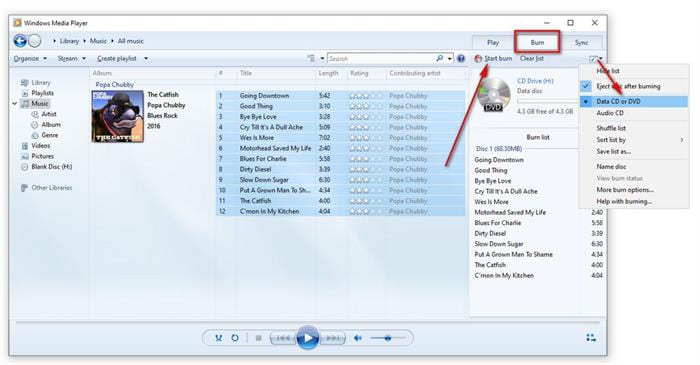Expand the Create playlist dropdown arrow

point(146,58)
